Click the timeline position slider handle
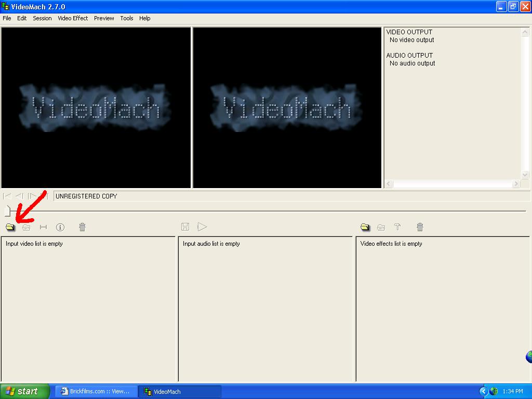 [7, 210]
